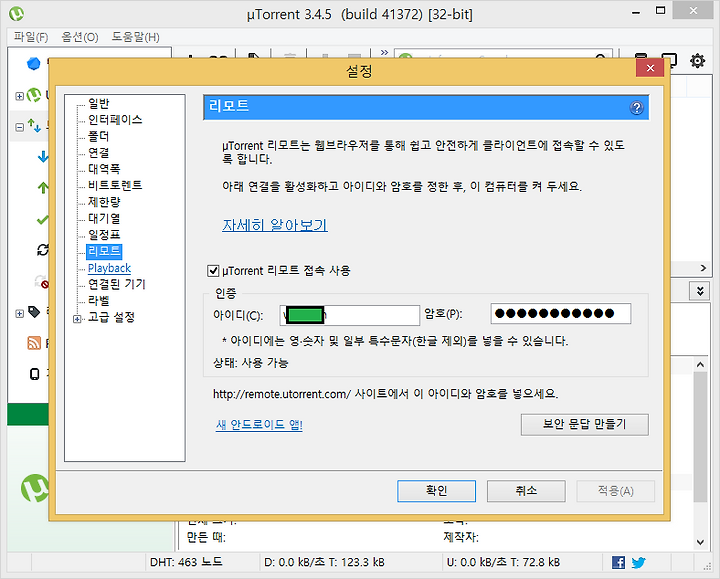The image size is (720, 579).
Task: Click the right scroll arrow of torrent list
Action: 703,268
